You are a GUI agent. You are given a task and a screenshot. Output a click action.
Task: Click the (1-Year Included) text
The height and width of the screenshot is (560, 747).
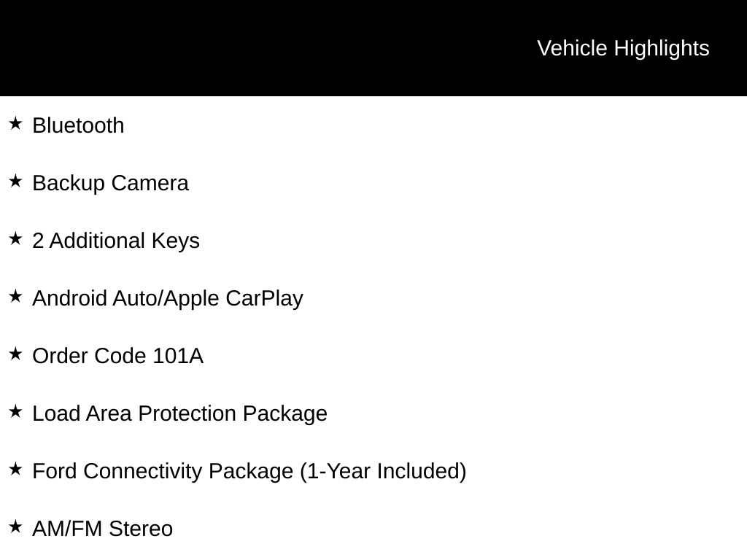pyautogui.click(x=383, y=472)
